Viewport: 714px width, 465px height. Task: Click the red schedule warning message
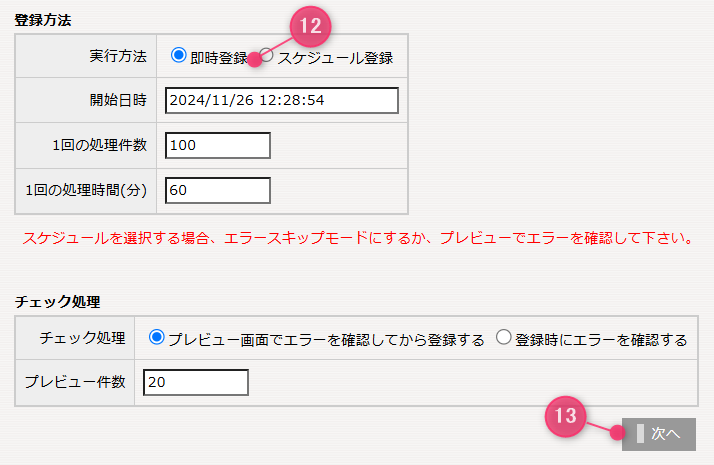click(358, 239)
